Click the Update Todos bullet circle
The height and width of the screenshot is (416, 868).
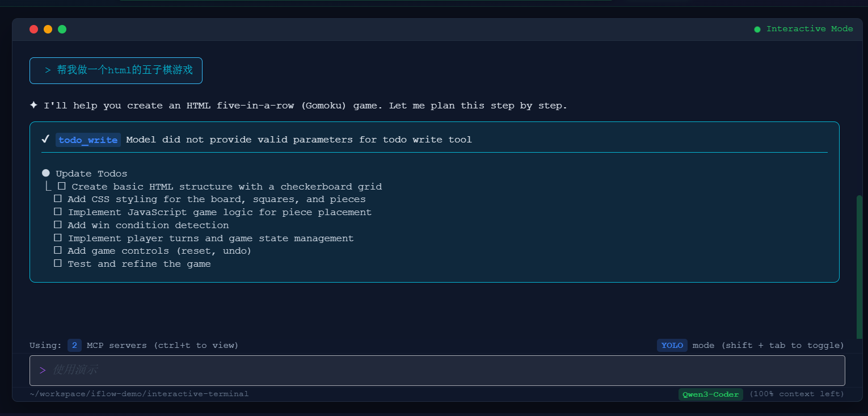tap(46, 173)
